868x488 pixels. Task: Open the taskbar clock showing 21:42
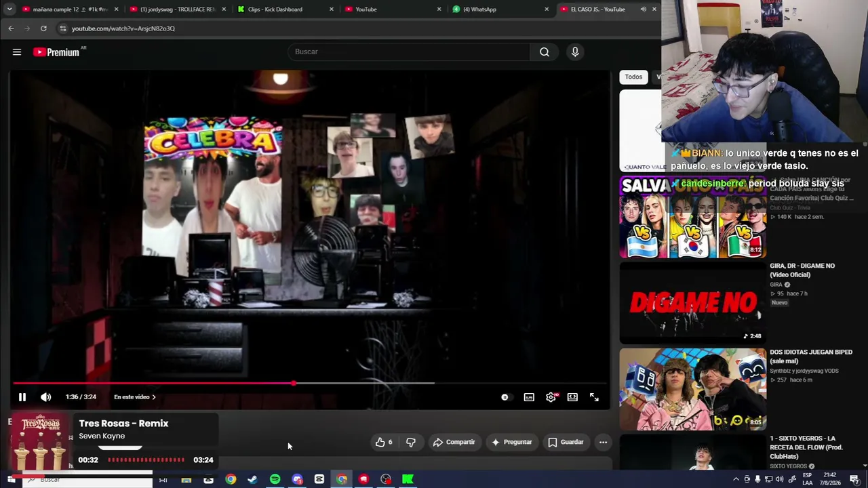(831, 480)
